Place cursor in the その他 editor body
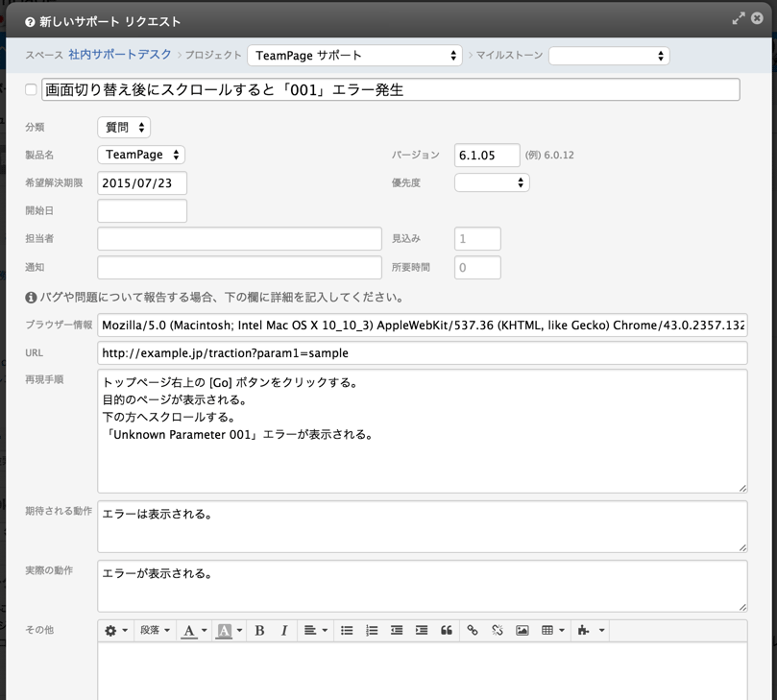The width and height of the screenshot is (777, 700). (423, 671)
